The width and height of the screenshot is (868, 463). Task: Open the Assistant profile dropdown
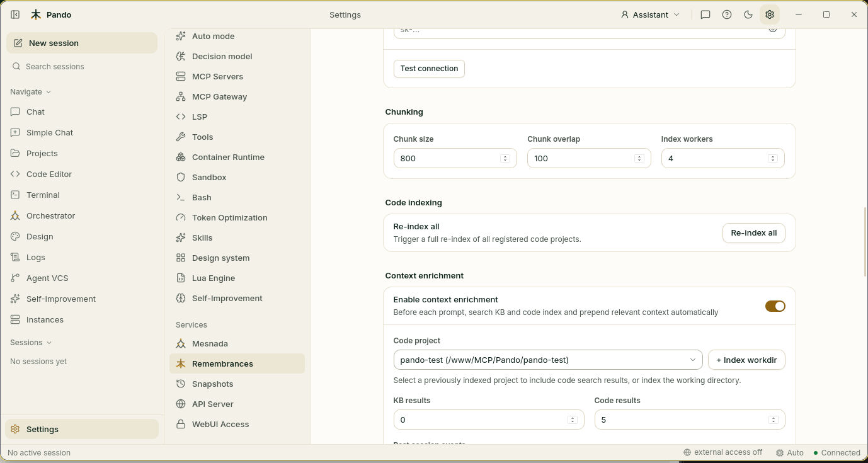pos(651,14)
